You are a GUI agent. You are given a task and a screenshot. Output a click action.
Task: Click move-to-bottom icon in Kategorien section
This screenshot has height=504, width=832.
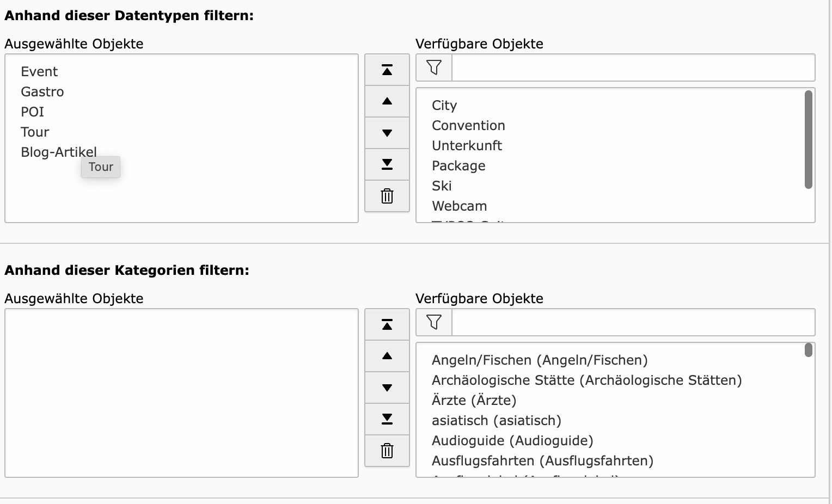387,419
